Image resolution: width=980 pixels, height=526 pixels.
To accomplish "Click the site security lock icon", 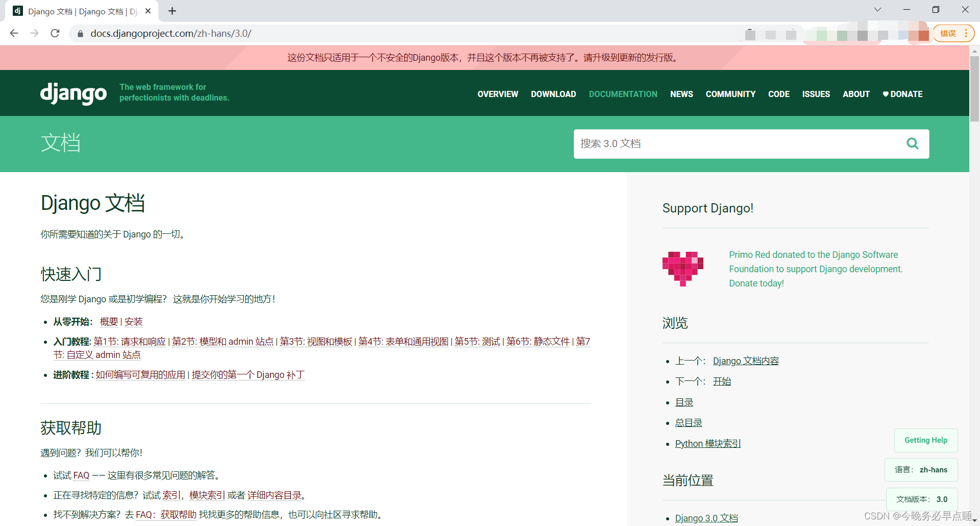I will pyautogui.click(x=80, y=34).
